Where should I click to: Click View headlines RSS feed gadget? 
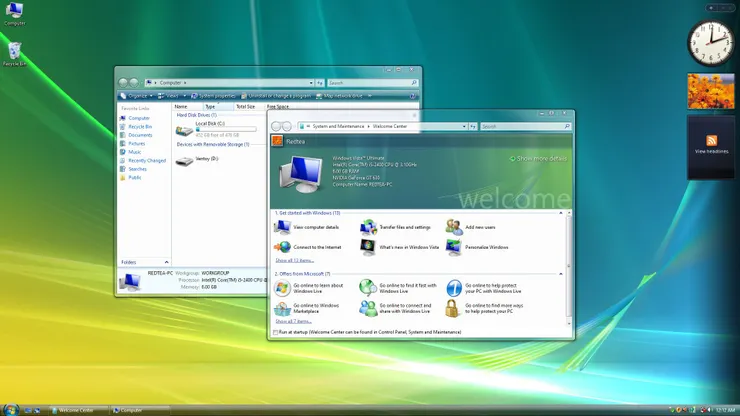pos(711,145)
